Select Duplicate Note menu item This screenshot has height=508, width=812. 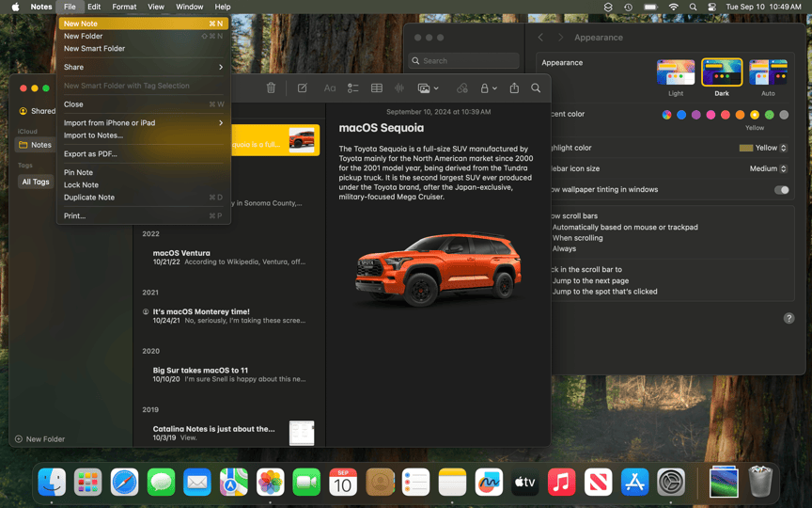[144, 198]
